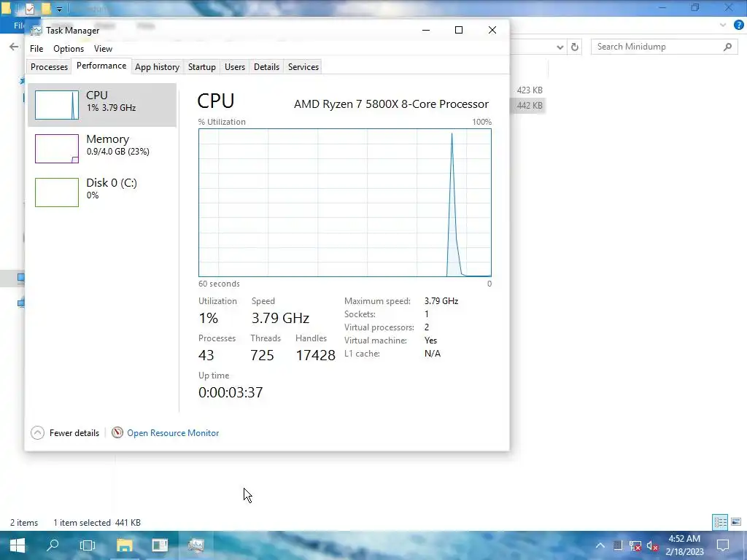Refresh the Explorer folder view
The image size is (747, 560).
[575, 47]
